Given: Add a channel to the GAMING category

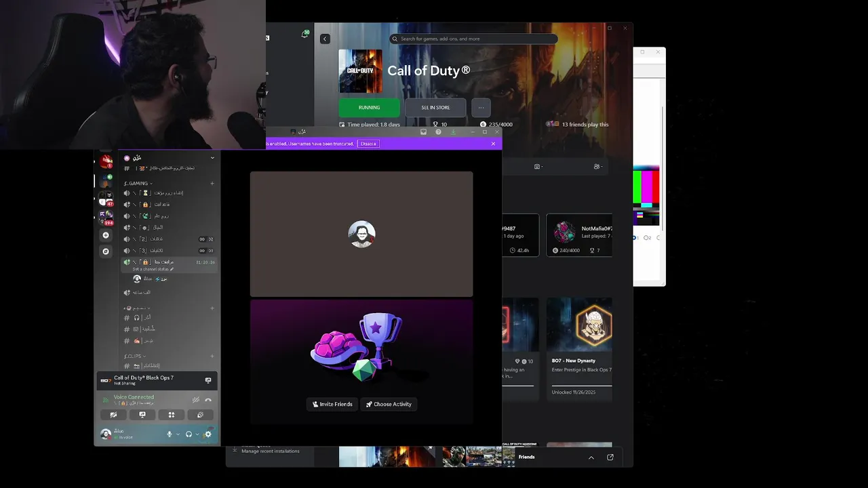Looking at the screenshot, I should tap(212, 184).
